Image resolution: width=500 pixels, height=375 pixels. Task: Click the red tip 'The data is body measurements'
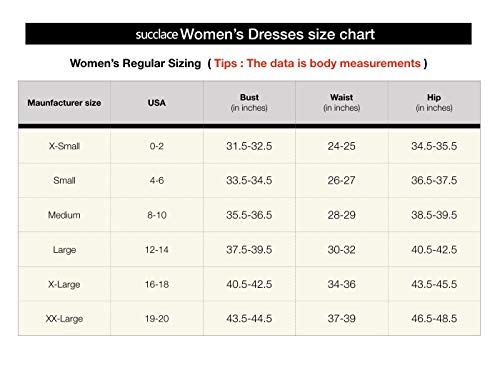point(333,63)
